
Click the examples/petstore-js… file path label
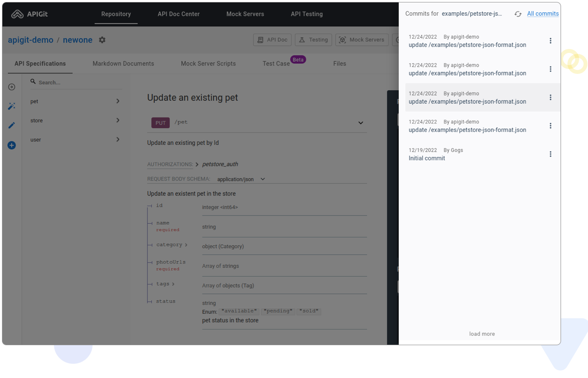[x=472, y=14]
